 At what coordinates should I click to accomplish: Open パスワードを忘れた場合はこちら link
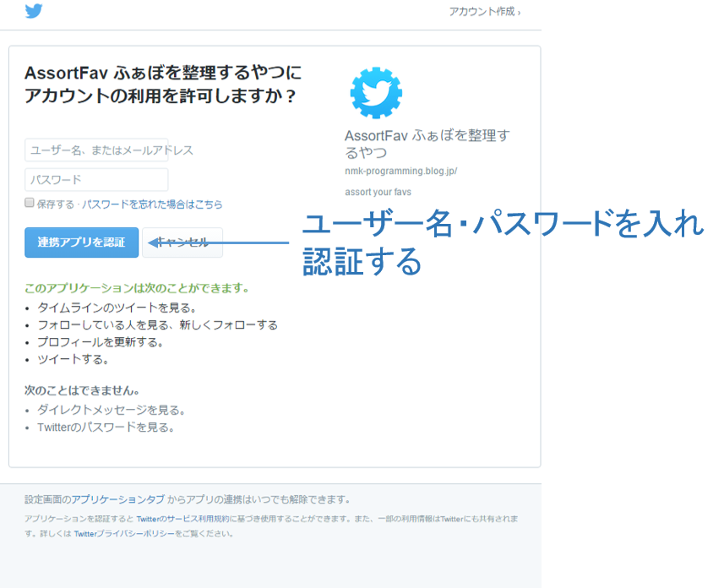pos(152,204)
